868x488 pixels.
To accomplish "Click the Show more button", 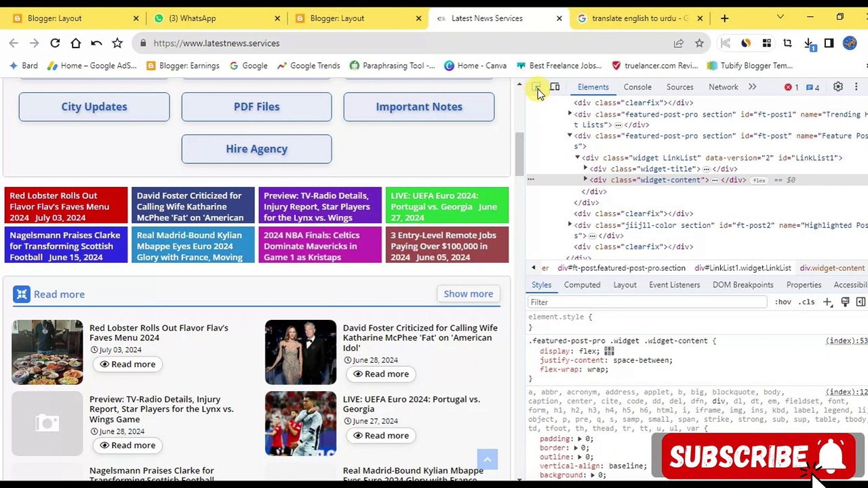I will click(469, 294).
